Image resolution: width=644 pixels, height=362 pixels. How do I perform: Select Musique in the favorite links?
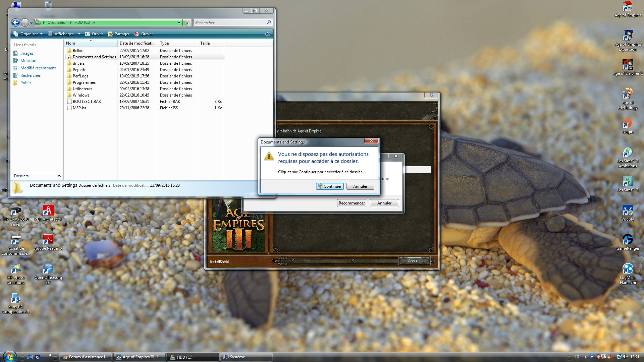click(28, 61)
